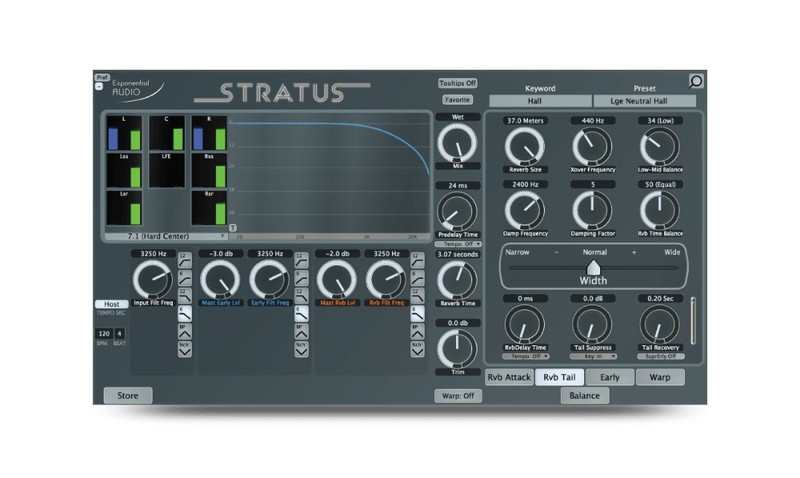Select 6 dB high-pass for the early filter
Viewport: 800px width, 478px height.
click(302, 278)
